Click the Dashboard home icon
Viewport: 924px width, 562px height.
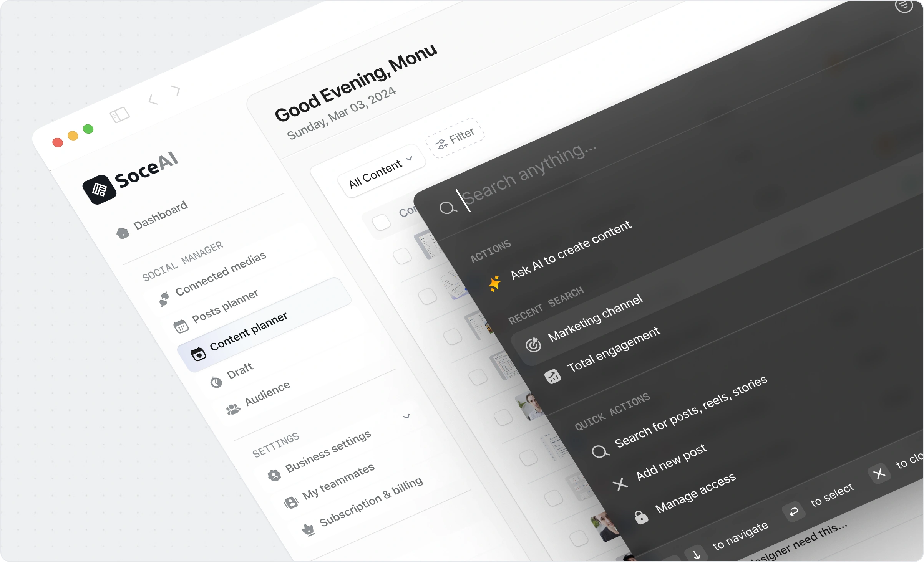pos(123,233)
